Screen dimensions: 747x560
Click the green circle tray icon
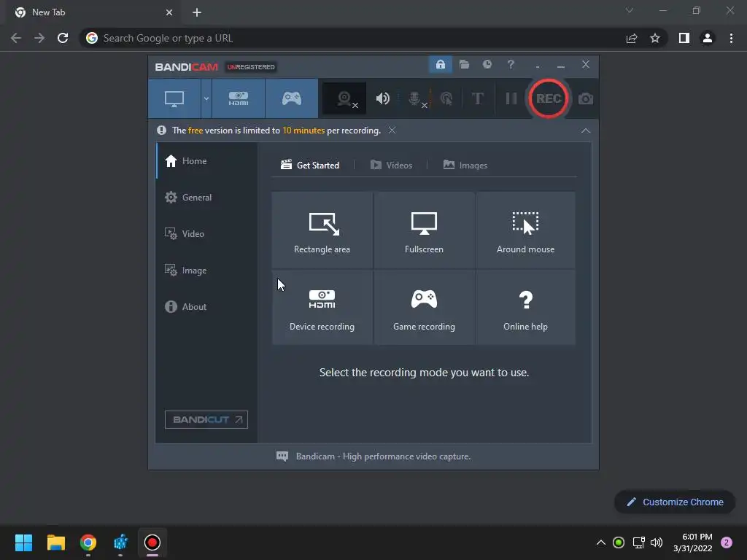pyautogui.click(x=619, y=542)
